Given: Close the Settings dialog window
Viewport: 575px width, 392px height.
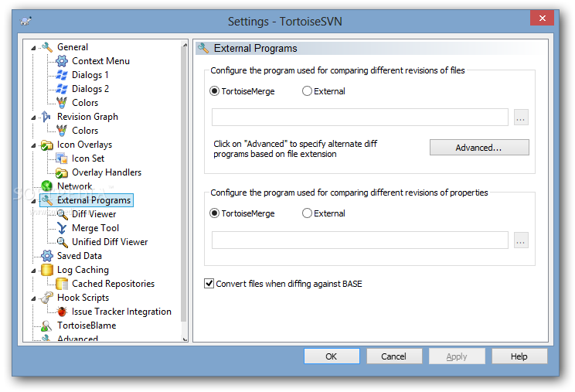Looking at the screenshot, I should point(542,18).
